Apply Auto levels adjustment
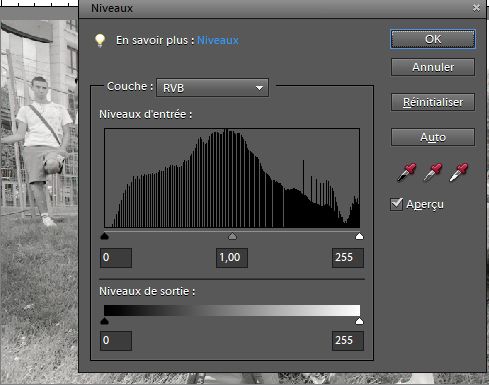Viewport: 489px width, 385px height. pos(433,137)
